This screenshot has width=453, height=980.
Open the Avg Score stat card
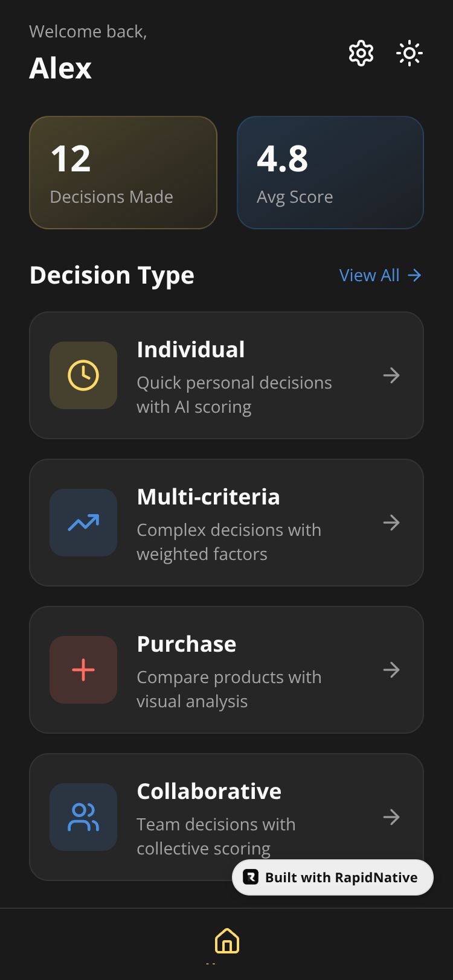[x=330, y=173]
